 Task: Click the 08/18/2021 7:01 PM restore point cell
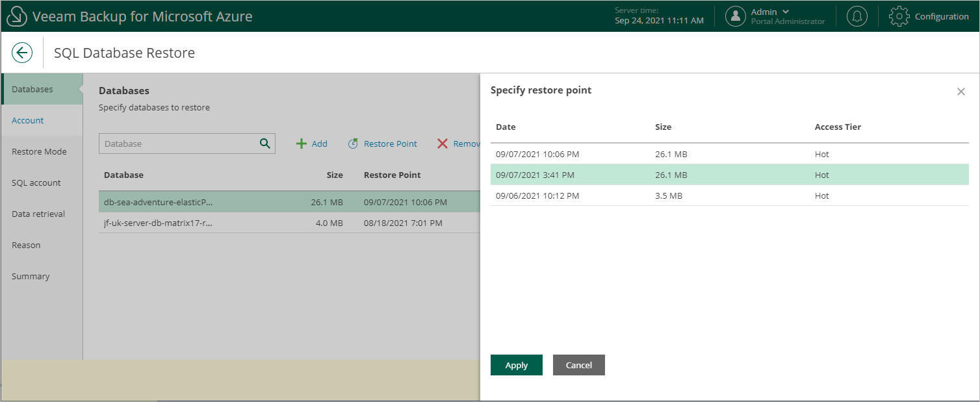403,223
